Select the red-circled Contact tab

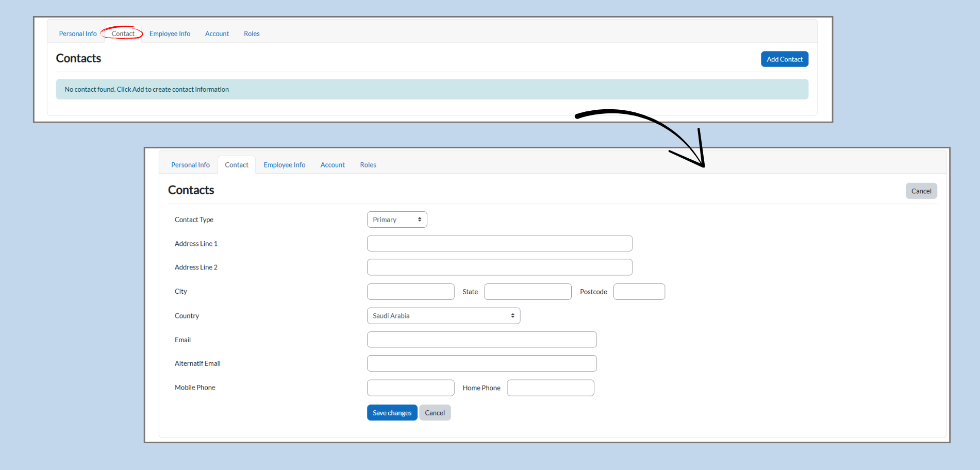pos(123,34)
